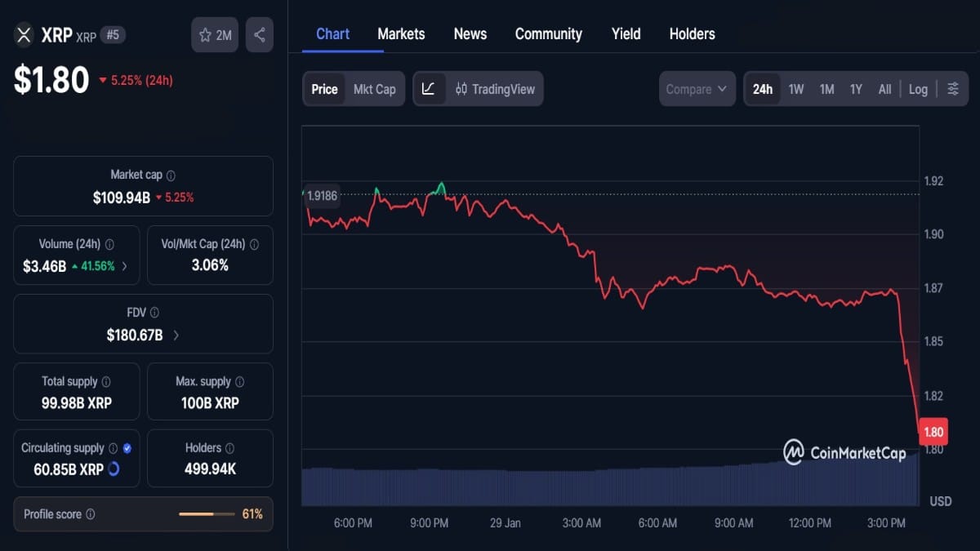The width and height of the screenshot is (980, 551).
Task: Switch chart to Mkt Cap
Action: point(374,89)
